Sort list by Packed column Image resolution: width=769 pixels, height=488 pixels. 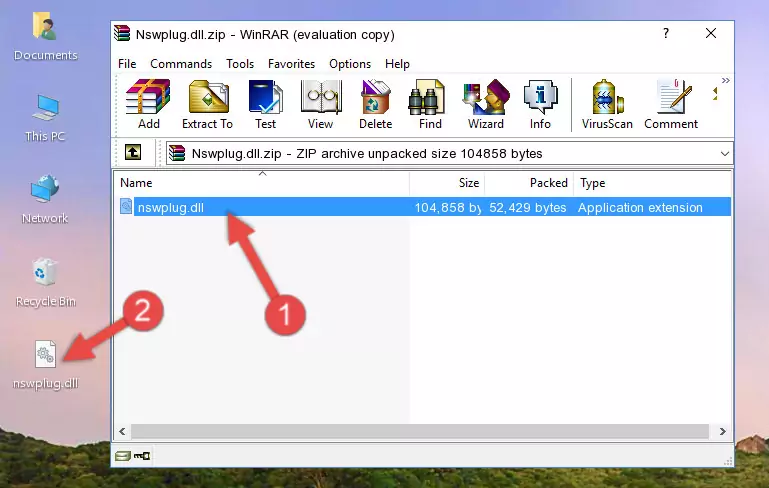[x=529, y=183]
